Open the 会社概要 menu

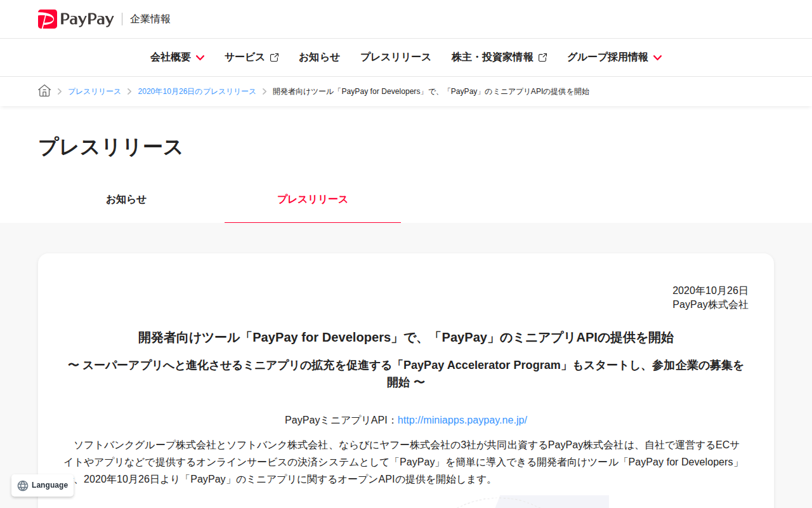(177, 57)
